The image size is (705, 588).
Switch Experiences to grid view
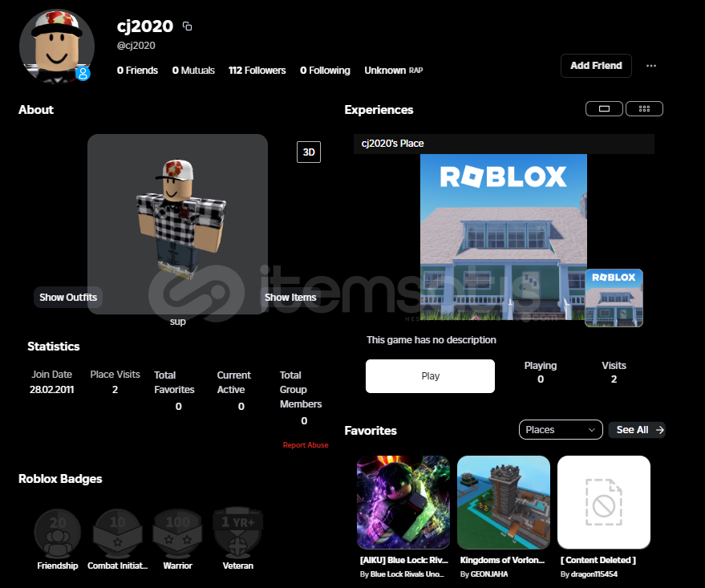(644, 109)
